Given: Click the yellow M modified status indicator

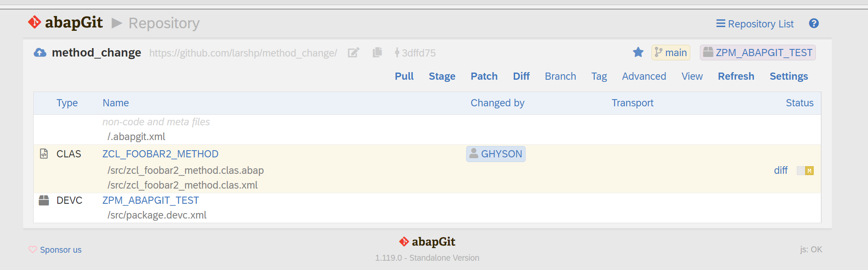Looking at the screenshot, I should tap(809, 170).
